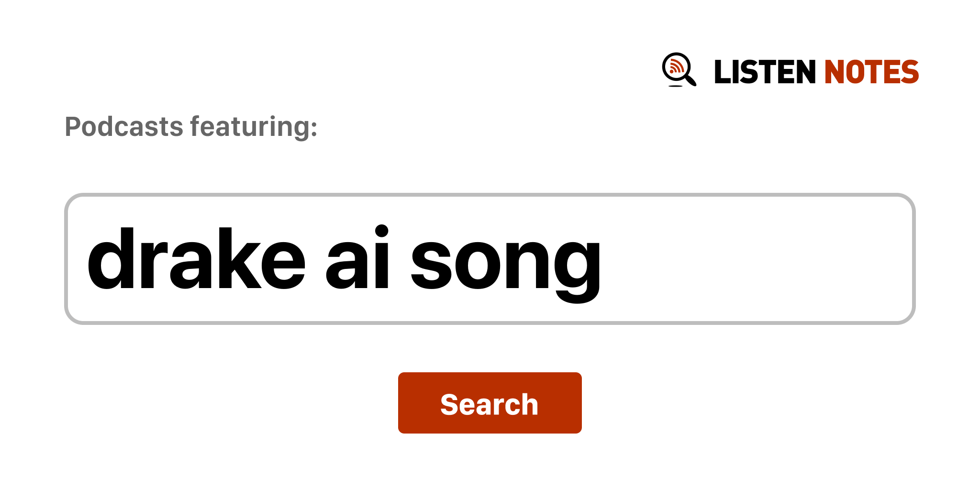Click the word "song" in the search box

point(505,263)
